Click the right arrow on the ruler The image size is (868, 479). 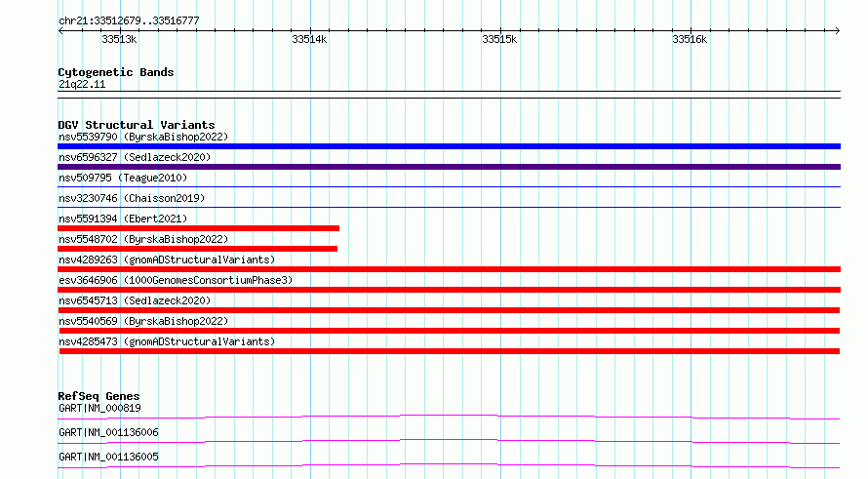[x=837, y=30]
